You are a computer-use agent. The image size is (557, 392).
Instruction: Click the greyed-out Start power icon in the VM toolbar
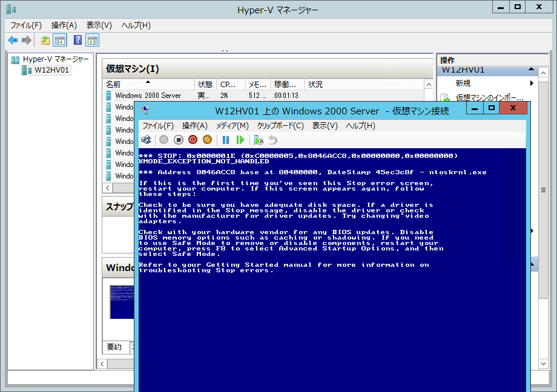(163, 140)
